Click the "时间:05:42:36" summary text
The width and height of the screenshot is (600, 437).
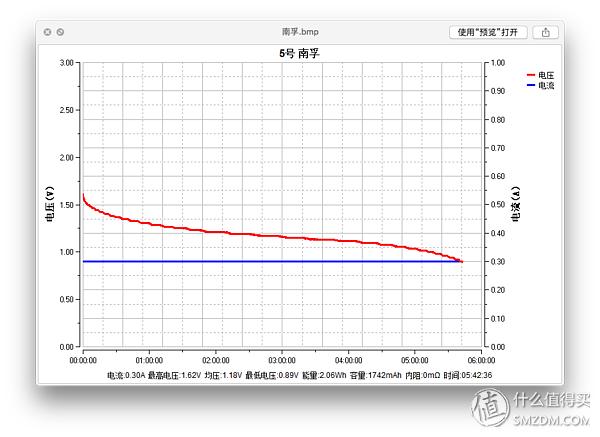pos(468,375)
